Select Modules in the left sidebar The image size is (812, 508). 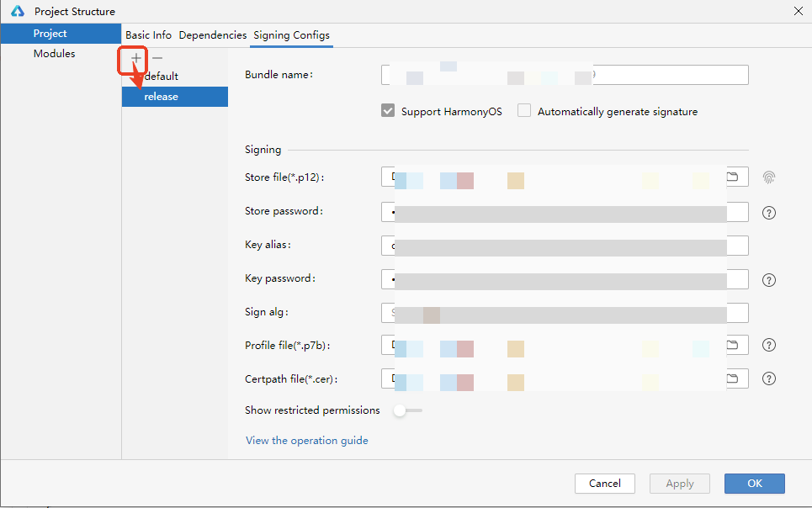coord(55,54)
